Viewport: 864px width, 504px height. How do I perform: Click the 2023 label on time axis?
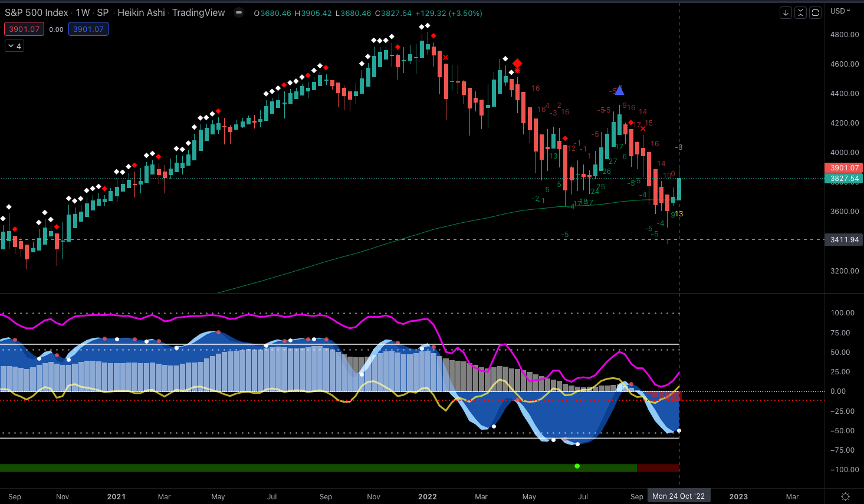(738, 497)
